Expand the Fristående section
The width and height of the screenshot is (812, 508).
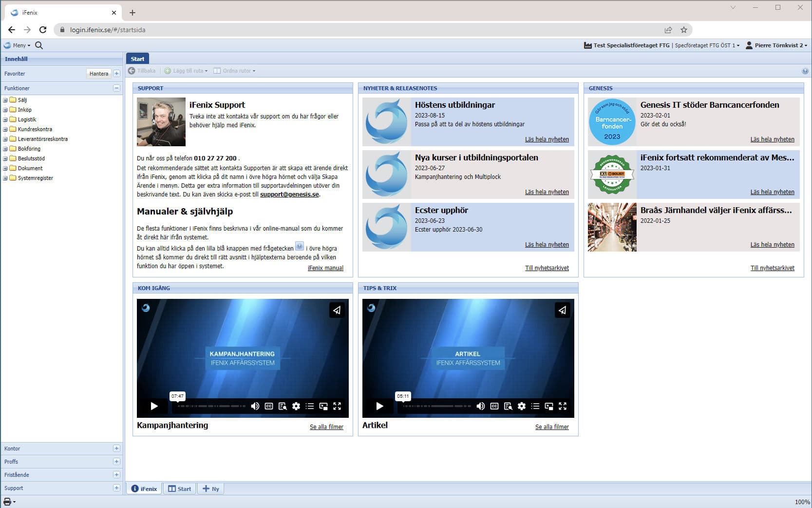point(116,475)
